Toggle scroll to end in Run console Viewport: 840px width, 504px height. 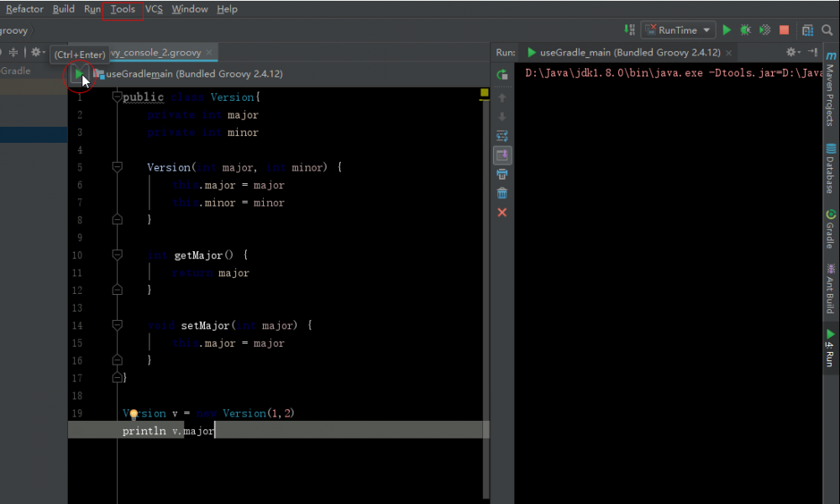[x=502, y=155]
